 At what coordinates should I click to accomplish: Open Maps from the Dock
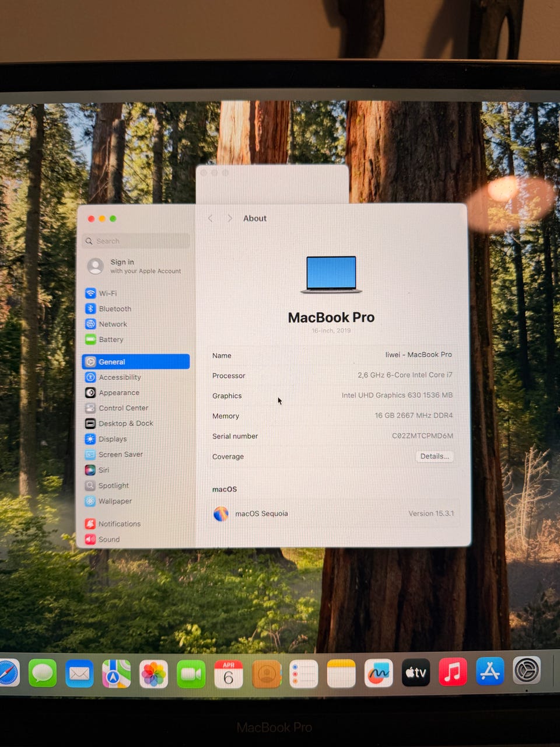click(117, 674)
